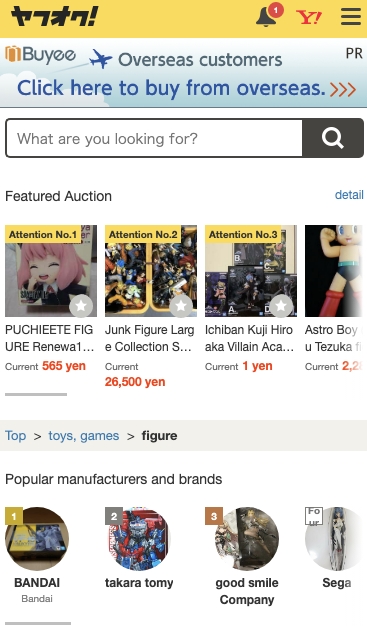Select good smile Company brand circle
The image size is (367, 626).
point(247,539)
